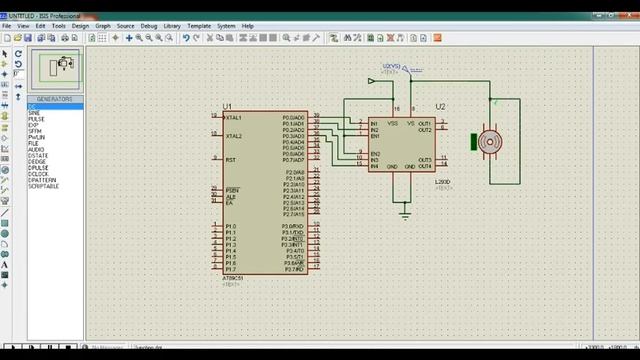Open the Design menu
This screenshot has width=640, height=360.
80,26
